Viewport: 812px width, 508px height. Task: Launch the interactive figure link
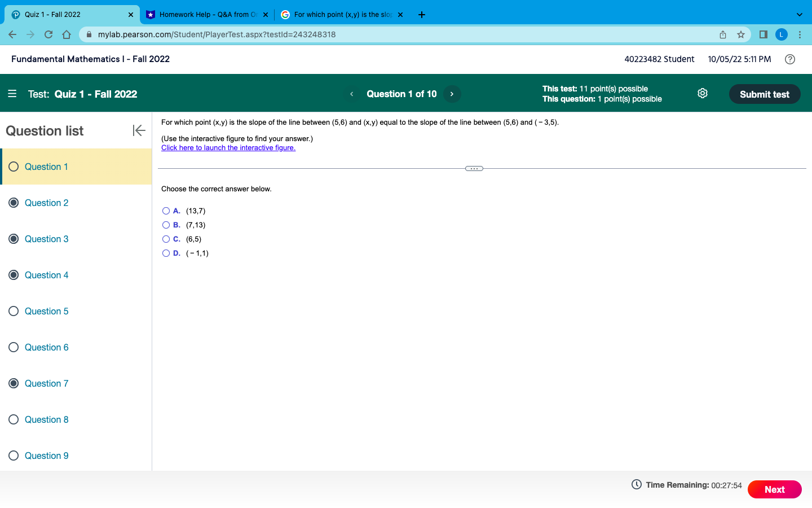click(228, 147)
